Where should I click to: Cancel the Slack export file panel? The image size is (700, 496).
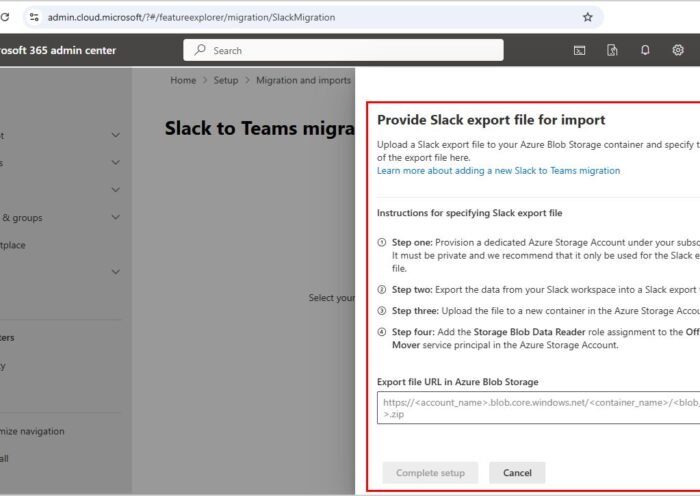point(517,473)
